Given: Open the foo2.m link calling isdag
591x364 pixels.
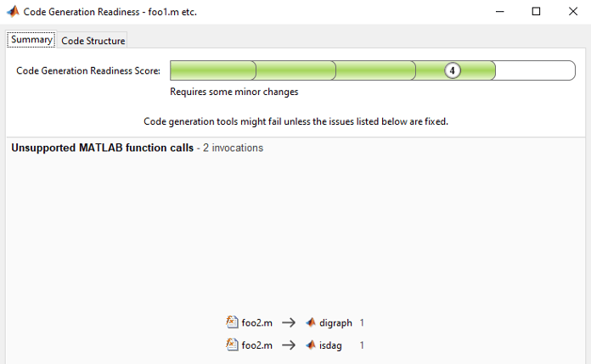Looking at the screenshot, I should tap(257, 345).
